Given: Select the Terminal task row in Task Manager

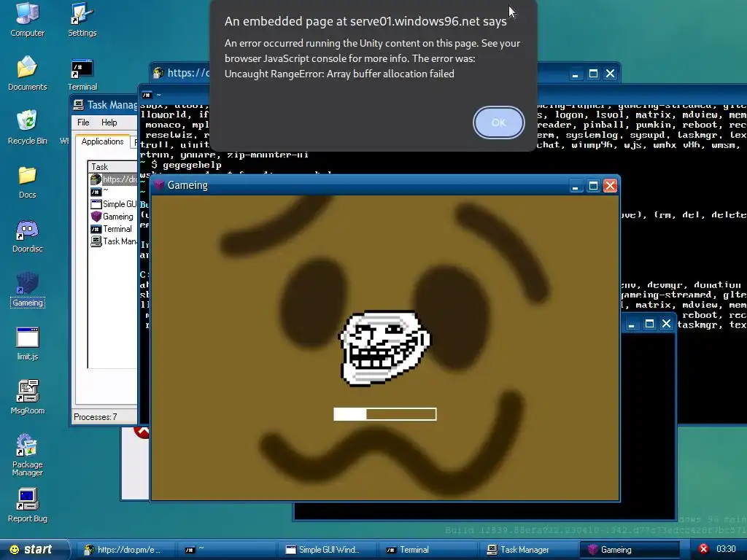Looking at the screenshot, I should (x=115, y=229).
